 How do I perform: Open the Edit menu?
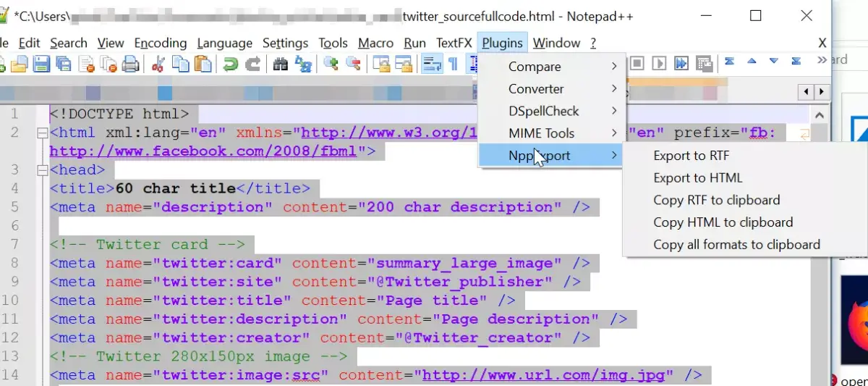(x=30, y=43)
